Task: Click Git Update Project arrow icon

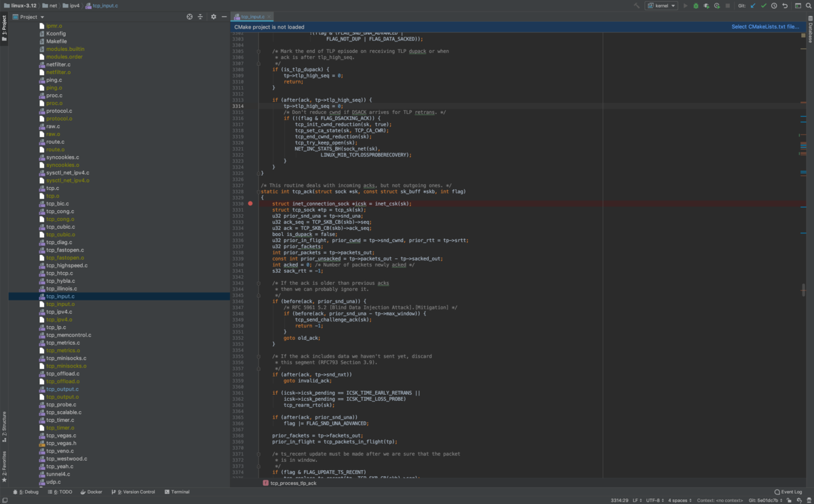Action: (753, 5)
